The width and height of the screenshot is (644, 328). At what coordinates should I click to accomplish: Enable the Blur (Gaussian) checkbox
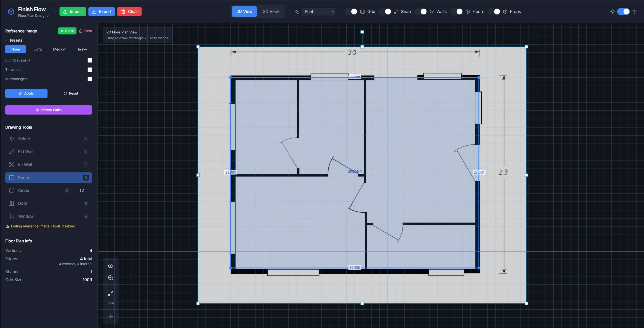pyautogui.click(x=90, y=60)
